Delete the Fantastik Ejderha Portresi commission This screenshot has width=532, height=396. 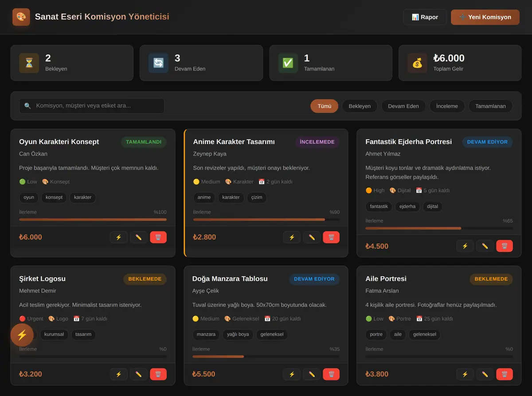505,246
